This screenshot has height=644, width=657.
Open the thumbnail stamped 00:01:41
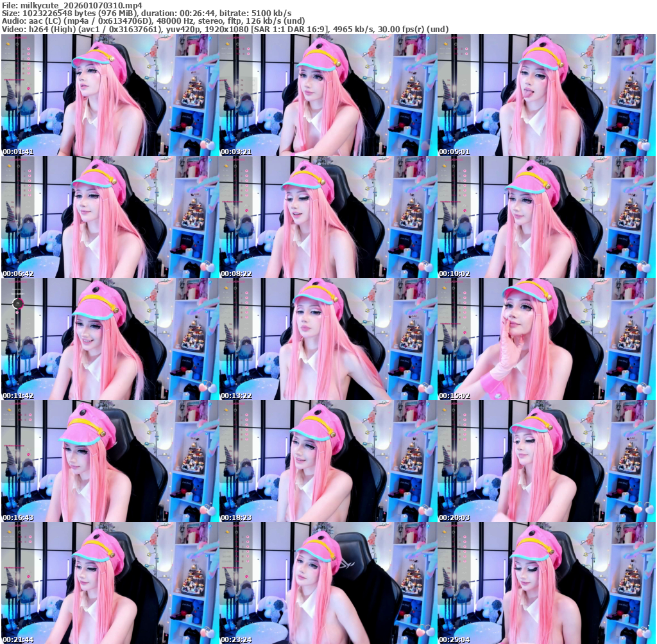point(110,95)
